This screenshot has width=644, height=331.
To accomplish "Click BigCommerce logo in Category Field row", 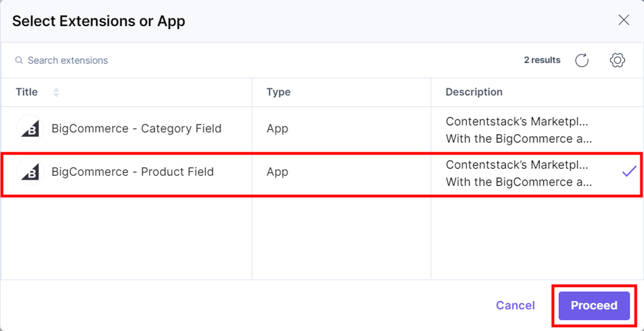I will [x=30, y=128].
